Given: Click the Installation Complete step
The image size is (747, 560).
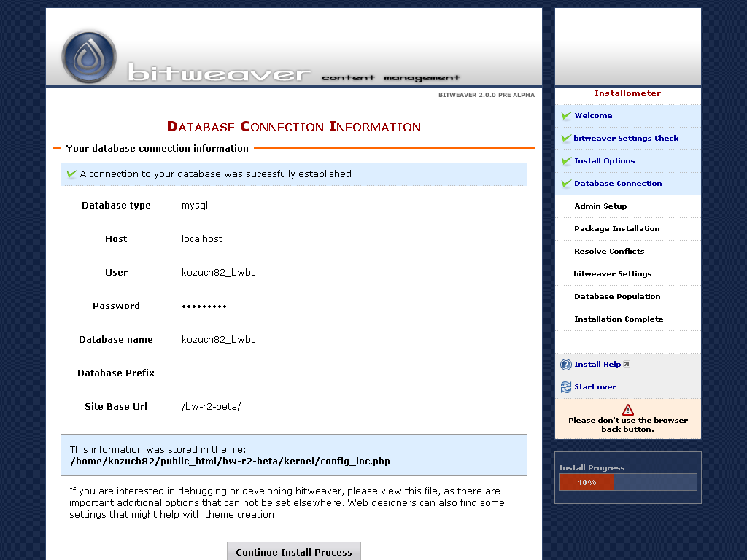Looking at the screenshot, I should click(619, 319).
